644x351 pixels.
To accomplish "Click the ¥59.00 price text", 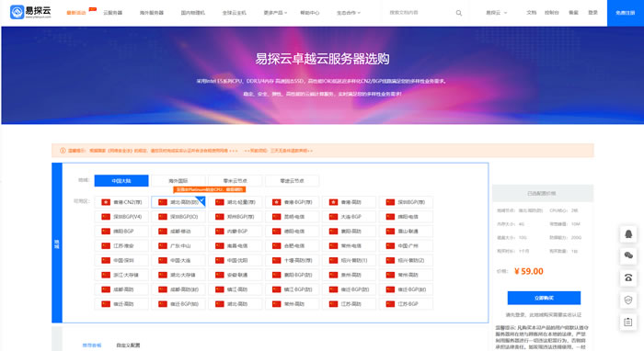I will tap(529, 271).
